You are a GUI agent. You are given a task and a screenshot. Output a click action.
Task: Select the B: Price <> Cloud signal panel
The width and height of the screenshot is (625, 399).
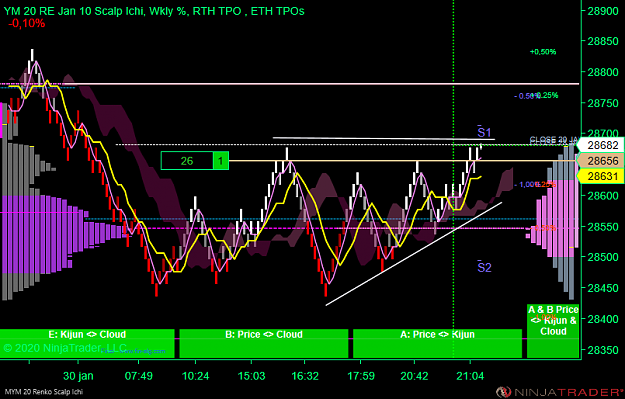click(263, 343)
